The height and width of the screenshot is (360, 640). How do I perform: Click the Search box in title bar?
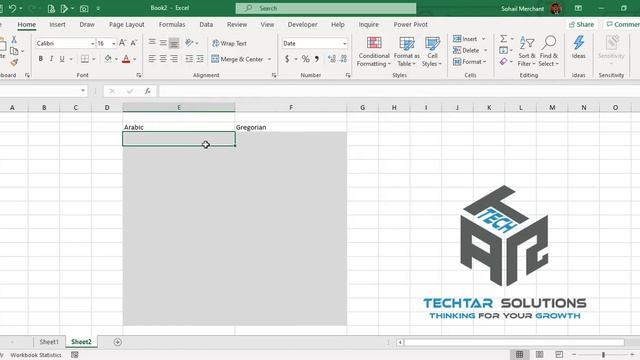(326, 8)
